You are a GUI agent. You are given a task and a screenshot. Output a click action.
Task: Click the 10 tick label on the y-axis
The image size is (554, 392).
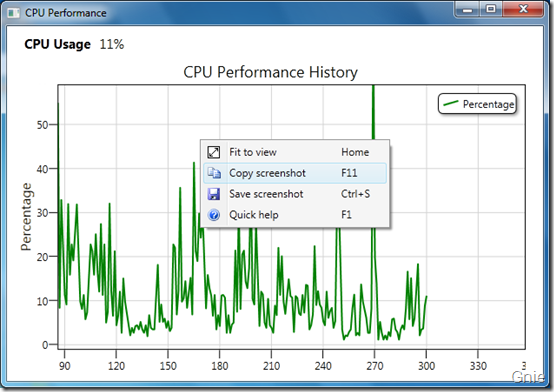[42, 301]
